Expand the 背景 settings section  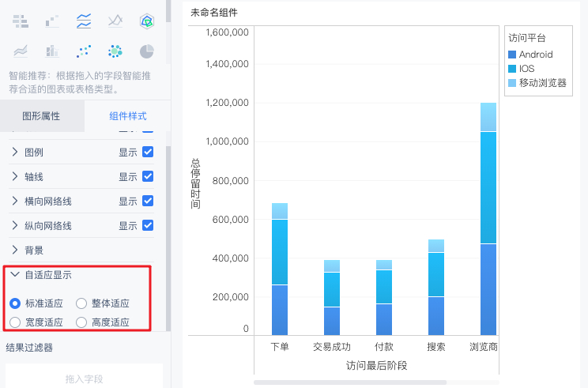[x=15, y=250]
